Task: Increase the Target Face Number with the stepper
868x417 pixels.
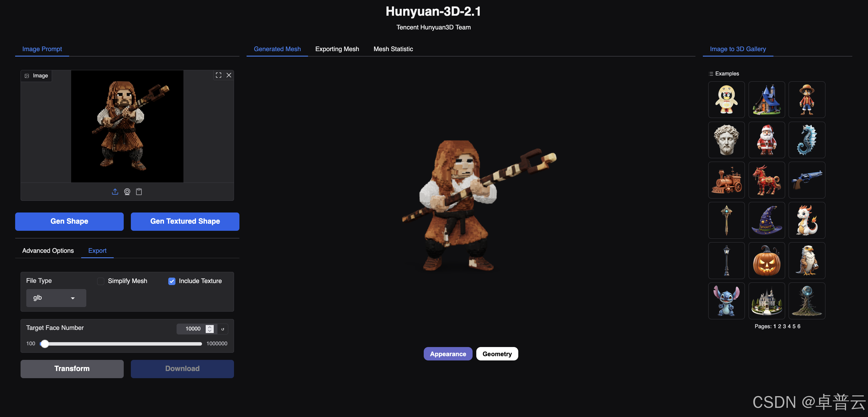Action: tap(210, 327)
